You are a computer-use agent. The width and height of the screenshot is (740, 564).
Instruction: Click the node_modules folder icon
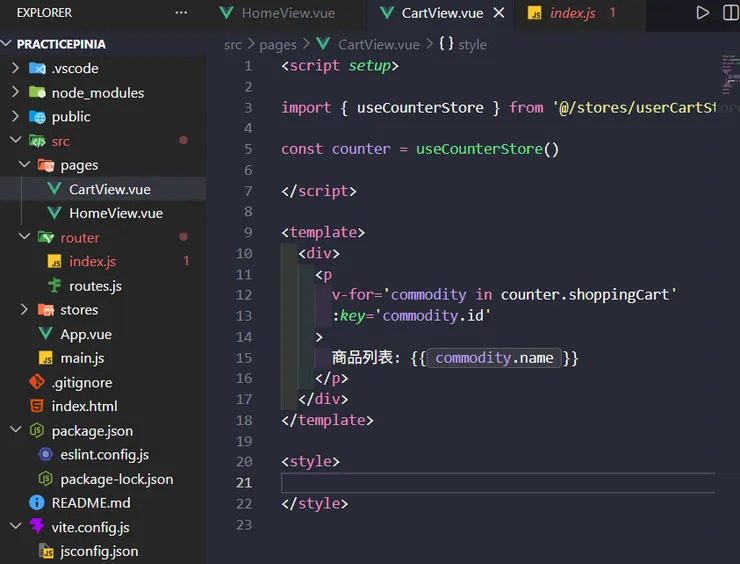[x=37, y=92]
